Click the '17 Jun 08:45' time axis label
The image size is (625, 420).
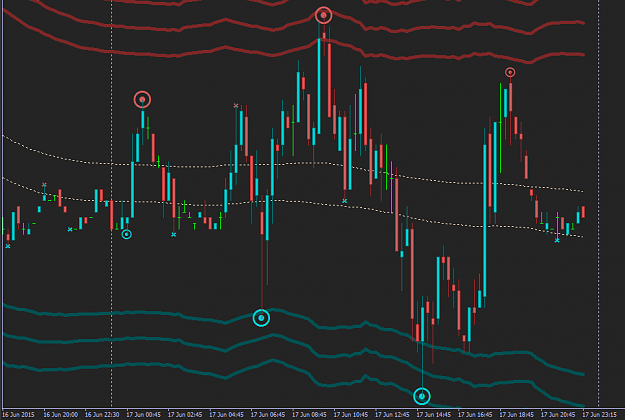309,415
